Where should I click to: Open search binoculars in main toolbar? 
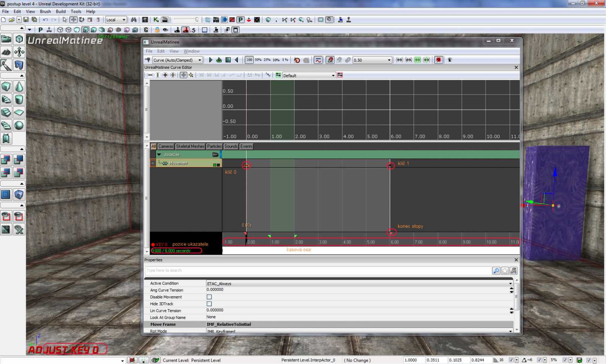(134, 20)
